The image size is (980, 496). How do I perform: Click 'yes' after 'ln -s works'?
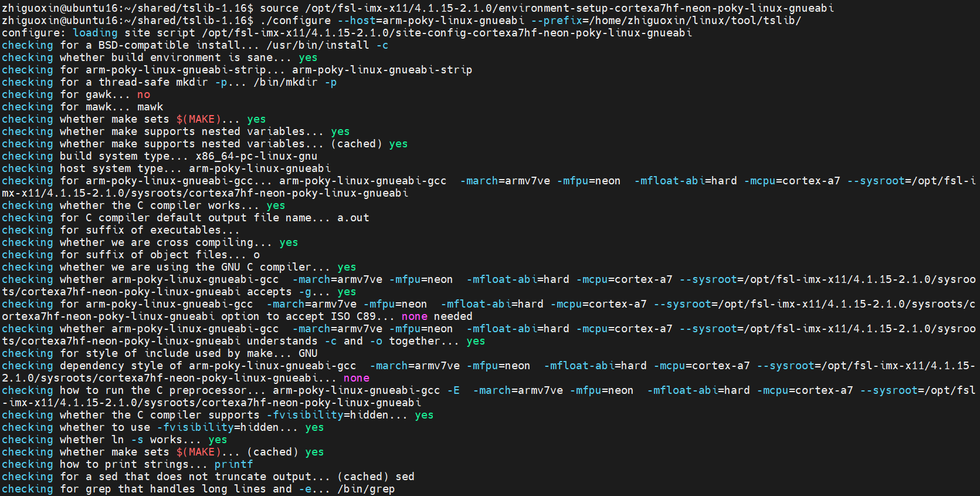click(218, 440)
